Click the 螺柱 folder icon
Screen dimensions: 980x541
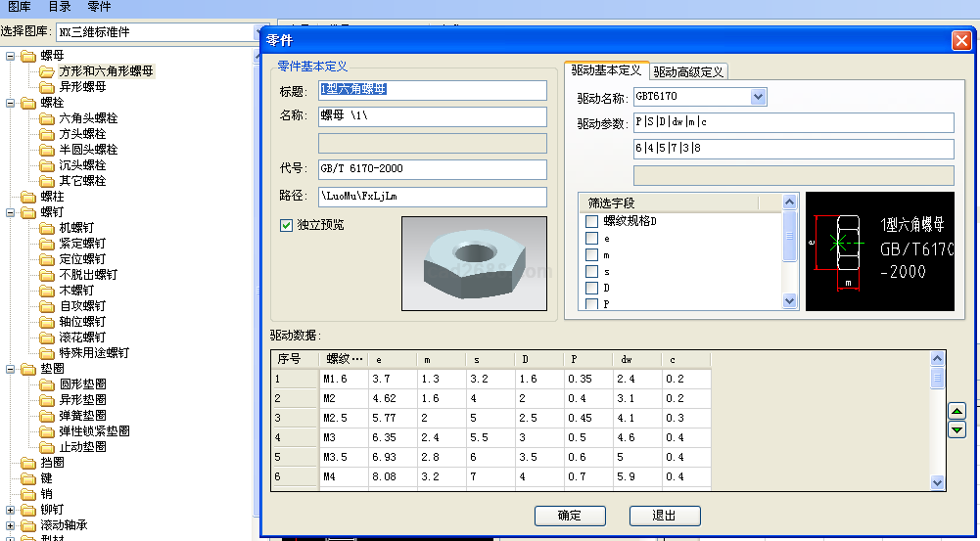pyautogui.click(x=28, y=197)
